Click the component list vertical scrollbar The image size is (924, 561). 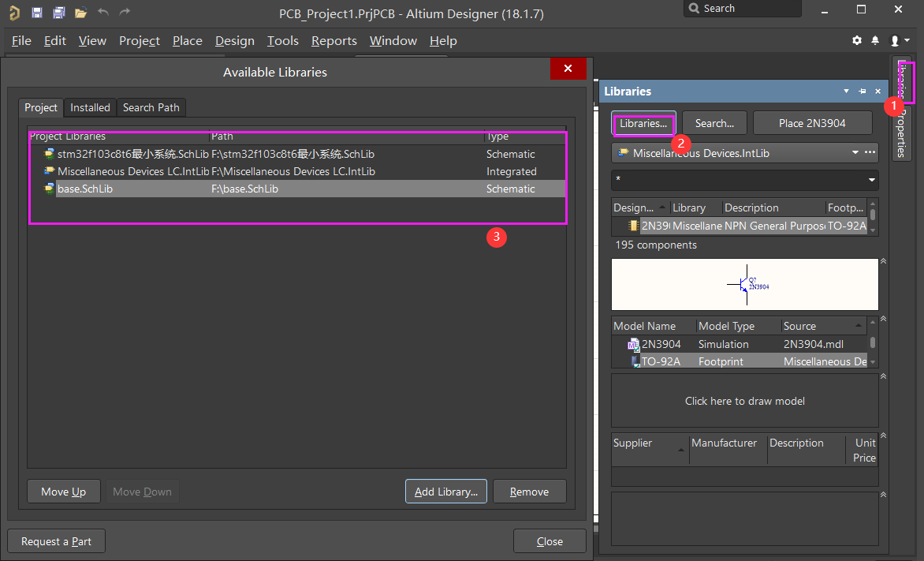(873, 217)
